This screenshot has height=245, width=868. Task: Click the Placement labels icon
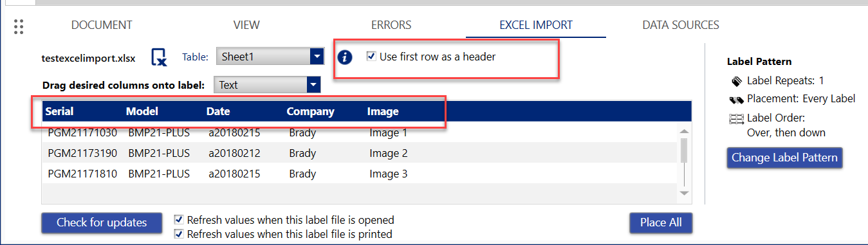tap(737, 99)
